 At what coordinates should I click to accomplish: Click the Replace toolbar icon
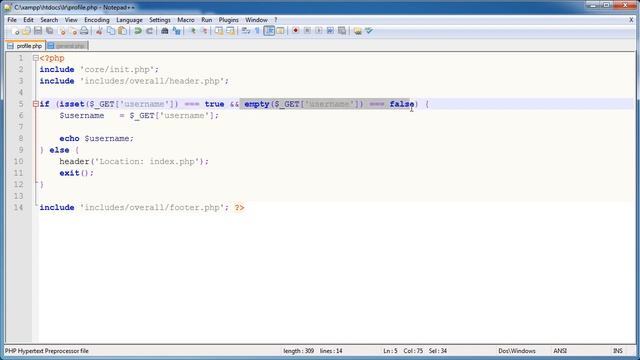(x=176, y=31)
